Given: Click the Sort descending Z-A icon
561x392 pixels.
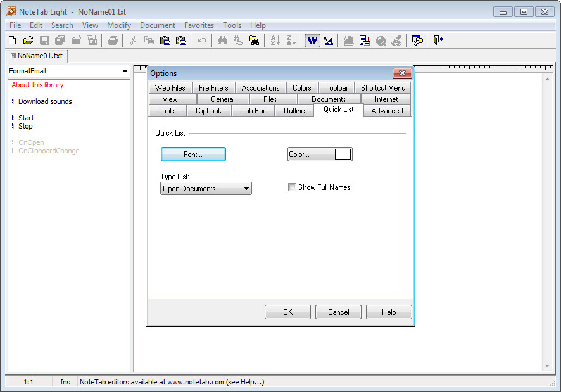Looking at the screenshot, I should point(291,41).
